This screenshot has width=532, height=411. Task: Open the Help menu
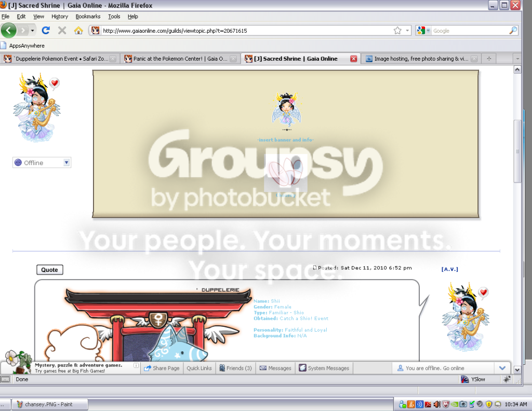click(132, 16)
